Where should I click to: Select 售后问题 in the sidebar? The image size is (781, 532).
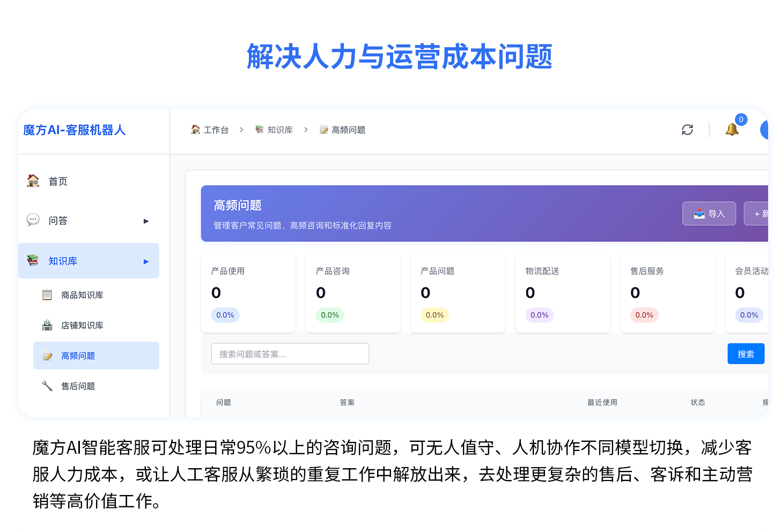click(x=78, y=386)
